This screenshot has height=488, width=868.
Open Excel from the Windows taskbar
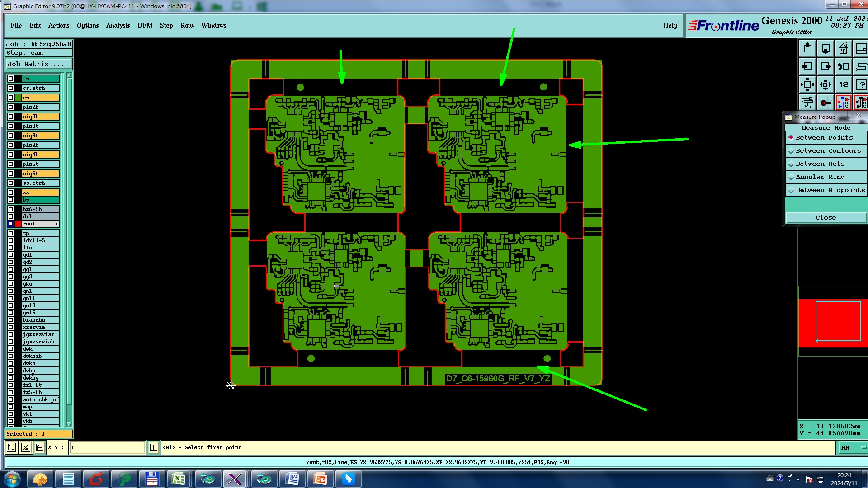(179, 479)
